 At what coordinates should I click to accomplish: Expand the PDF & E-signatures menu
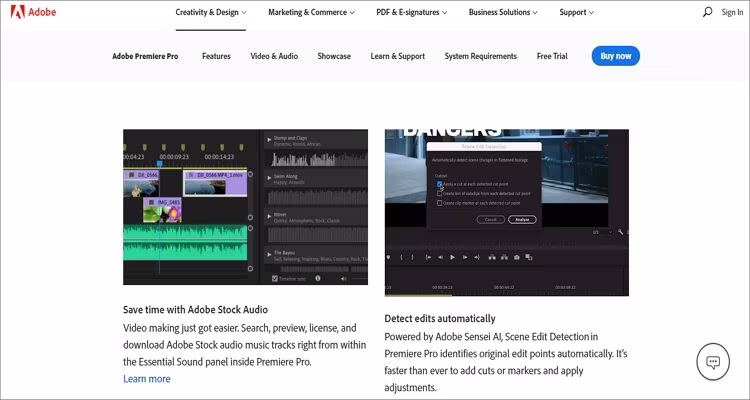coord(412,12)
